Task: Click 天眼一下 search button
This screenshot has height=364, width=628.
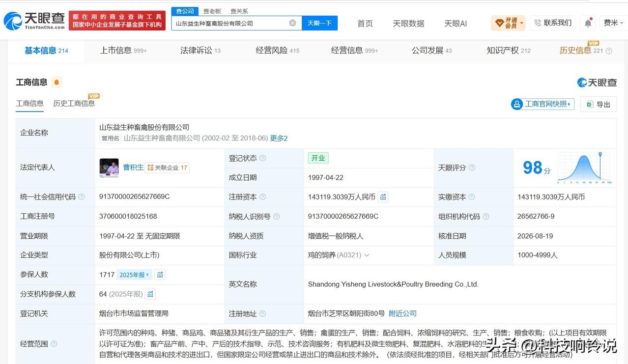Action: click(x=319, y=23)
